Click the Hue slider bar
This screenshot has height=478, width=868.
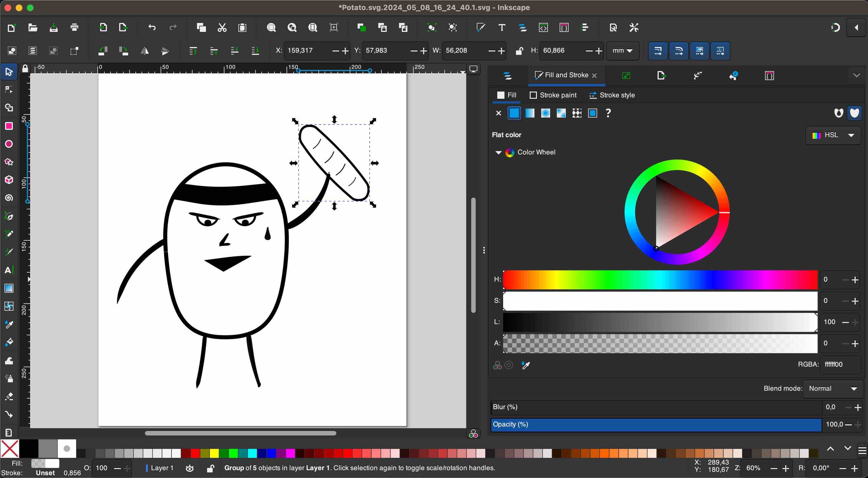coord(660,280)
